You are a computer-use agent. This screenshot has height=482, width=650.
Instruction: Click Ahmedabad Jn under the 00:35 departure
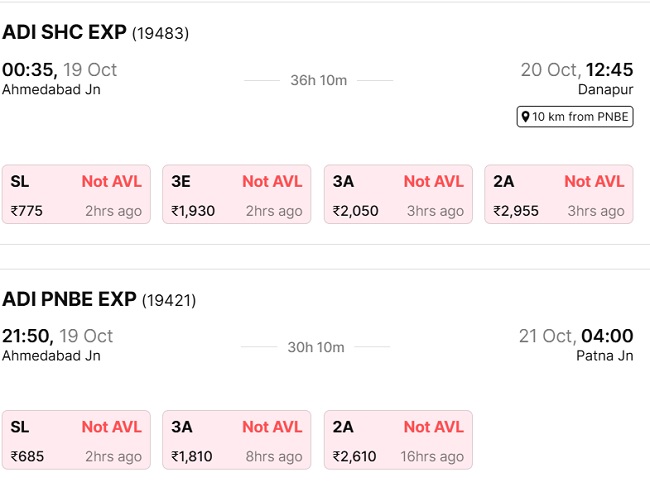pyautogui.click(x=51, y=89)
